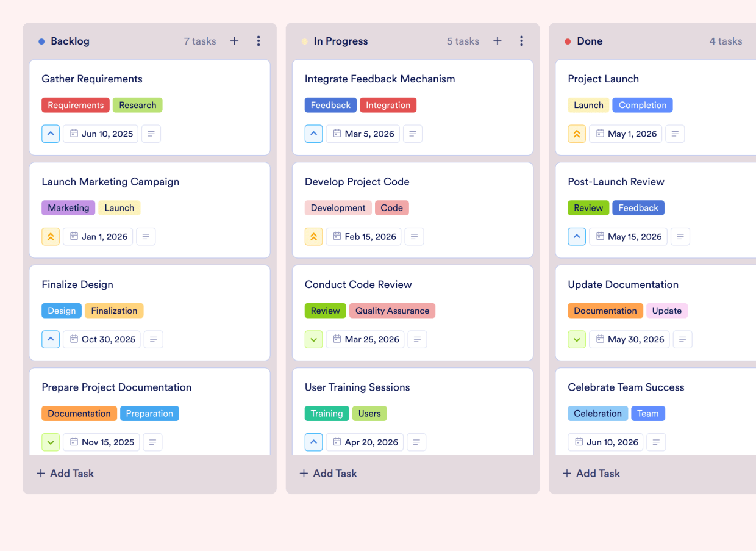Viewport: 756px width, 551px height.
Task: Toggle the low priority arrow on Conduct Code Review
Action: click(313, 339)
